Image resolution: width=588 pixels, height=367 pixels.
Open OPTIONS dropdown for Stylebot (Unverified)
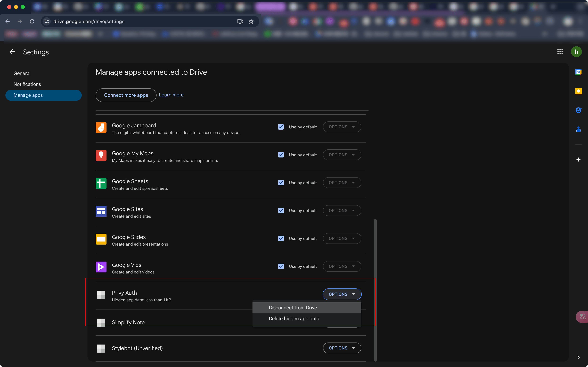(342, 348)
